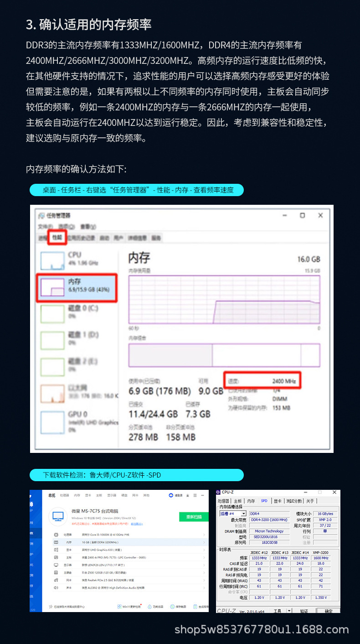Expand the 处理器 Core i5-10600K row arrow
Screen dimensions: 360x644
(204, 535)
